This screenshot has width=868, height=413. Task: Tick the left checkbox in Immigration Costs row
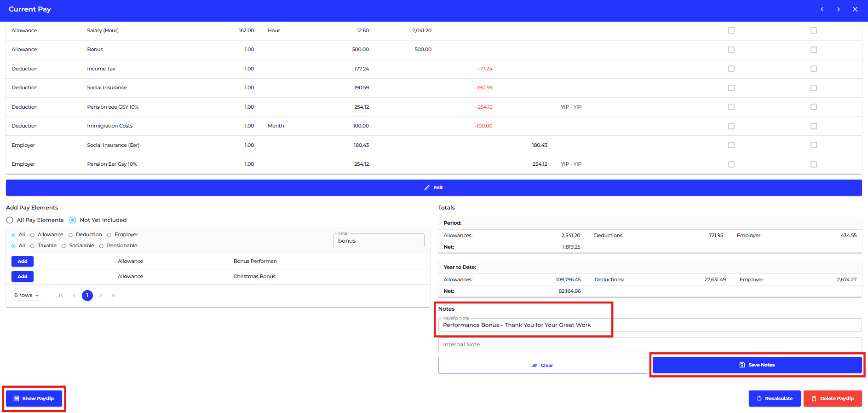click(731, 126)
